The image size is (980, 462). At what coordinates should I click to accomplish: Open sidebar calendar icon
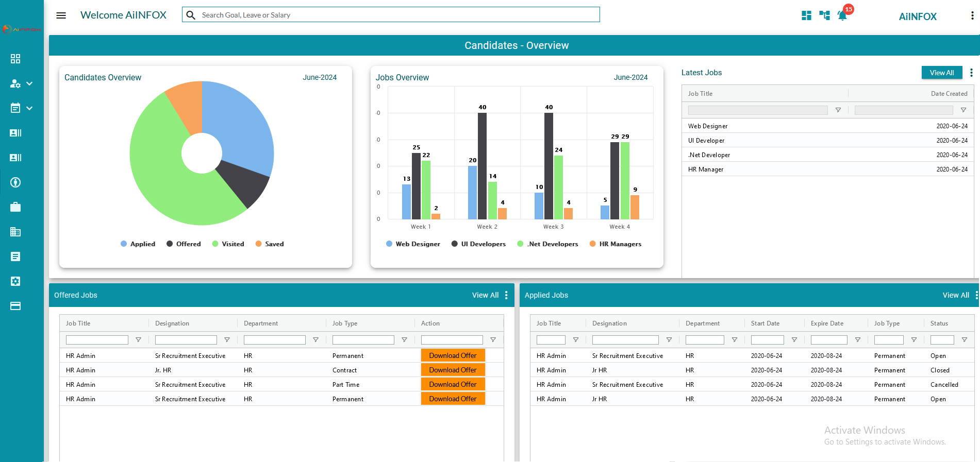point(15,108)
